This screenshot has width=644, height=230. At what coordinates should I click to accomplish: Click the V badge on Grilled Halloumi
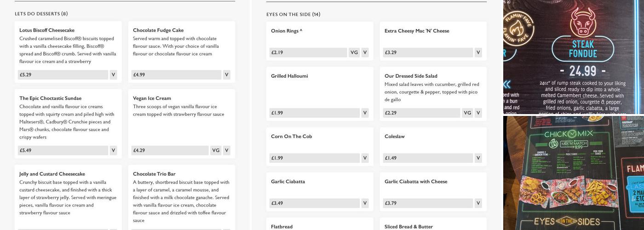click(365, 113)
